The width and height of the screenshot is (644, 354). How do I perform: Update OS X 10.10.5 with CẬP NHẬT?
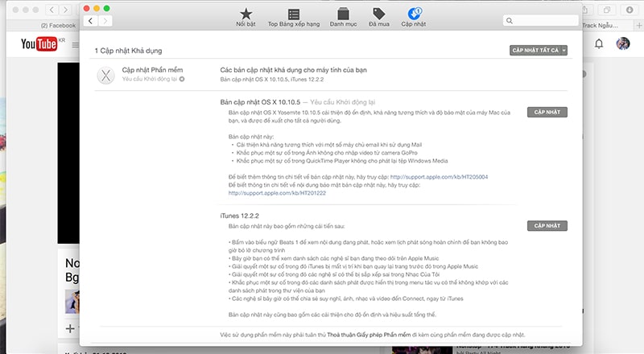(x=547, y=112)
